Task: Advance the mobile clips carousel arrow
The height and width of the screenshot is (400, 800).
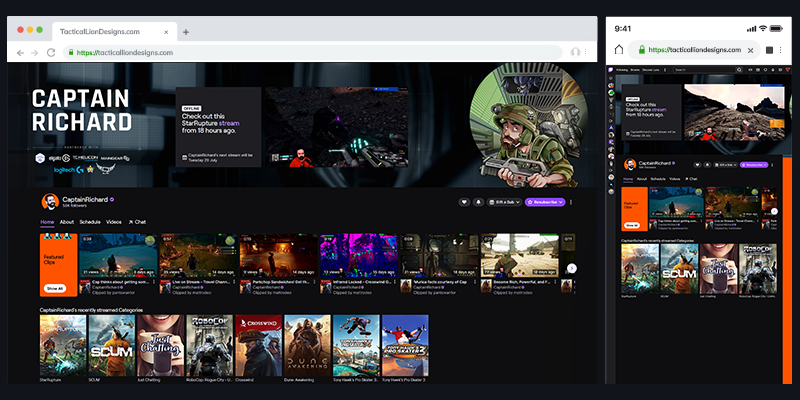Action: (x=774, y=211)
